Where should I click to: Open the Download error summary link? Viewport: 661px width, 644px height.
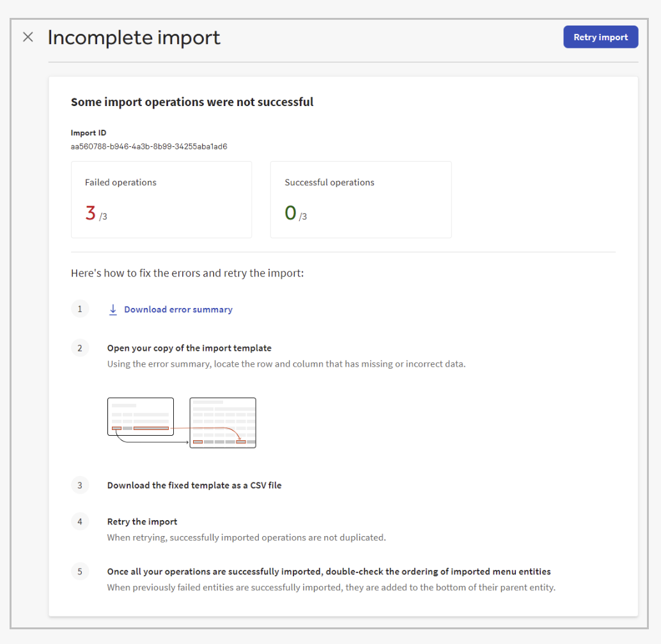[x=178, y=310]
